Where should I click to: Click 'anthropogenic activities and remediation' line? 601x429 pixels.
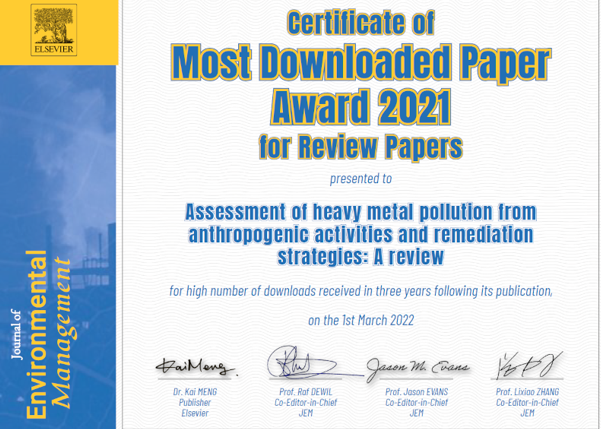(x=361, y=234)
